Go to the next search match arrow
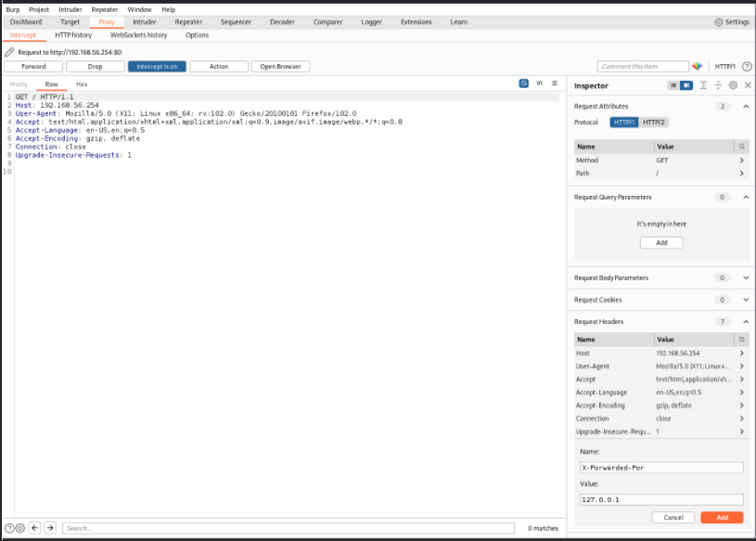 click(50, 528)
